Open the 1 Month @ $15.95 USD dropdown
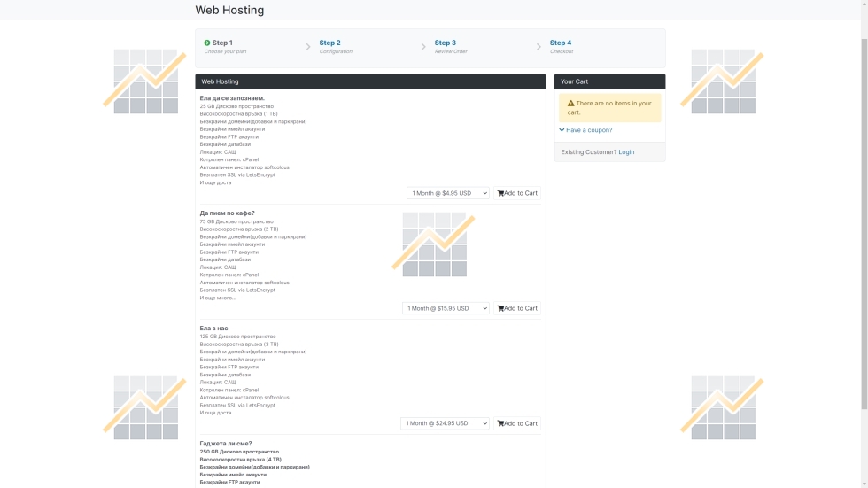This screenshot has width=868, height=488. (446, 308)
